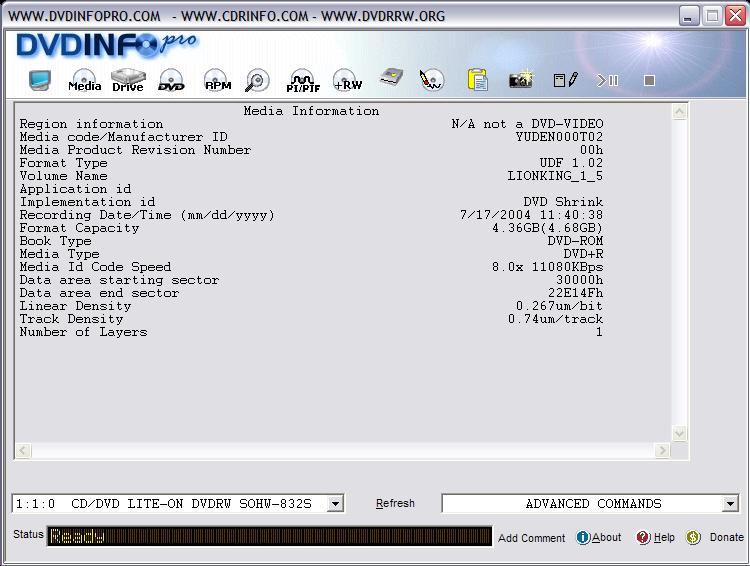Click the DVD-ROM book type value

click(575, 241)
